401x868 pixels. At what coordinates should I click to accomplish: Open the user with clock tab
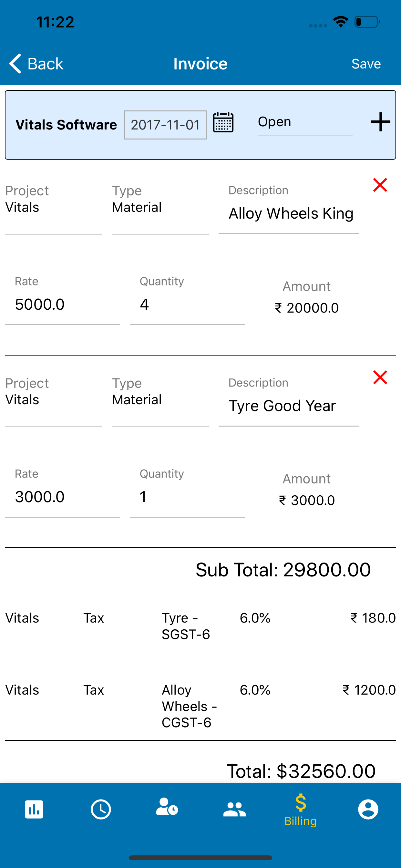click(x=167, y=807)
